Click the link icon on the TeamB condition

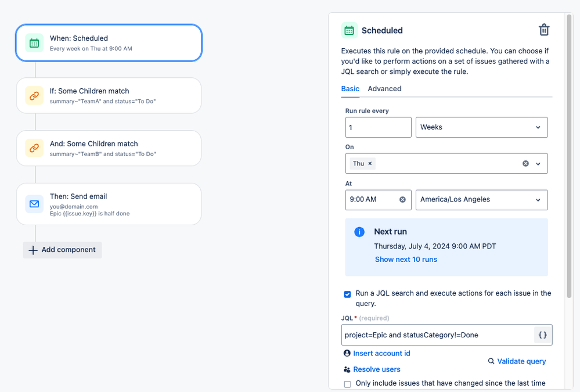[34, 149]
